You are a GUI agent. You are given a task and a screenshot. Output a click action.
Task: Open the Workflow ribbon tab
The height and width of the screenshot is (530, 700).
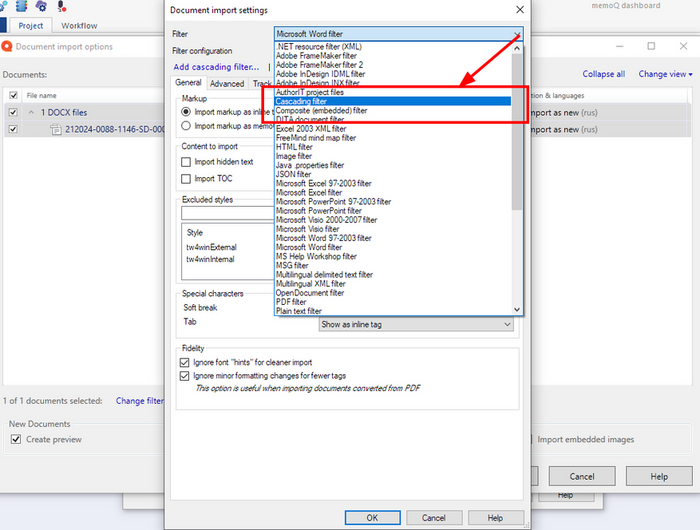click(79, 25)
